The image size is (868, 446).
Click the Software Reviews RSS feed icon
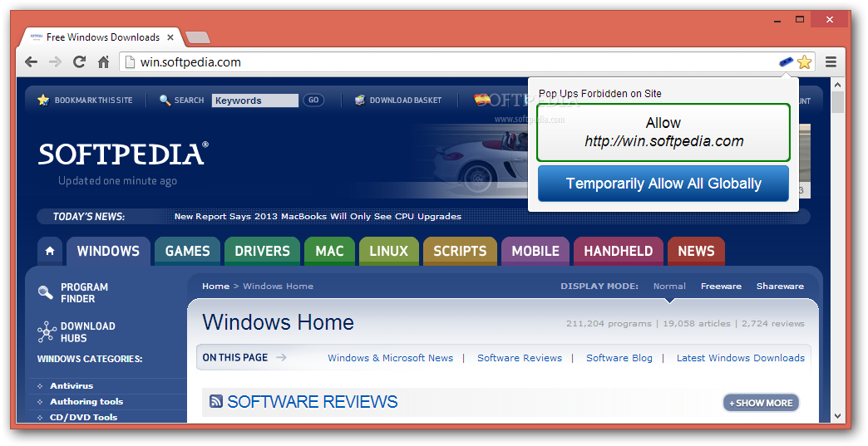point(216,402)
